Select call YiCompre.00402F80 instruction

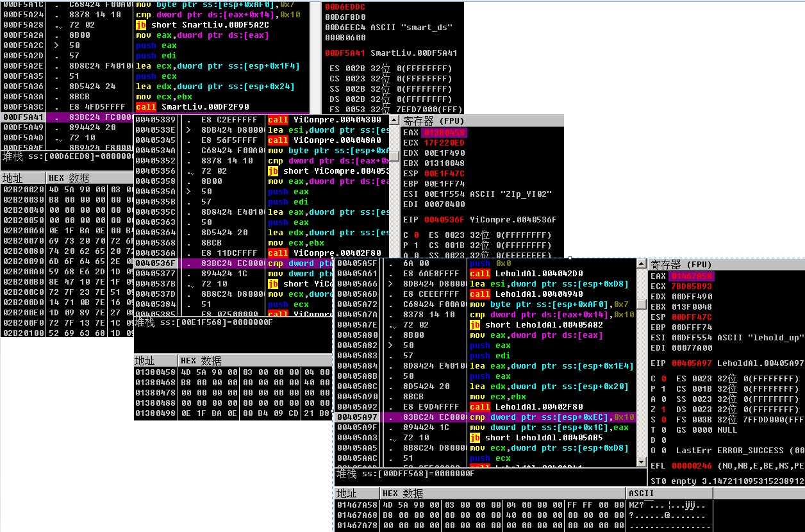pyautogui.click(x=324, y=253)
